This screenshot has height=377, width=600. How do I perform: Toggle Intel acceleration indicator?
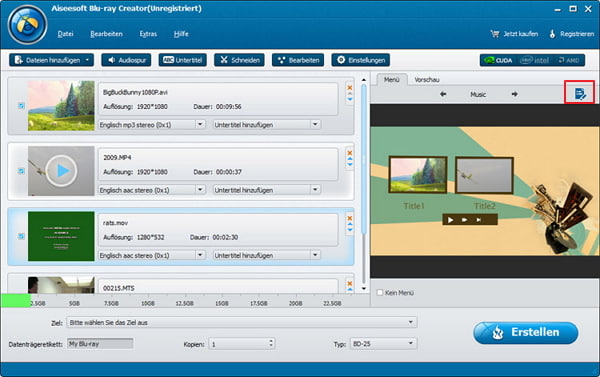[x=535, y=60]
